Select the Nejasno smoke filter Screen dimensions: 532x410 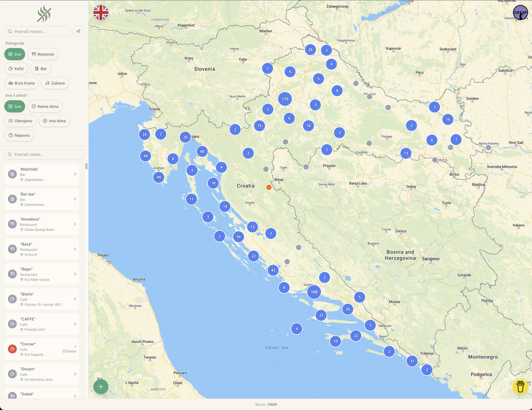point(19,136)
